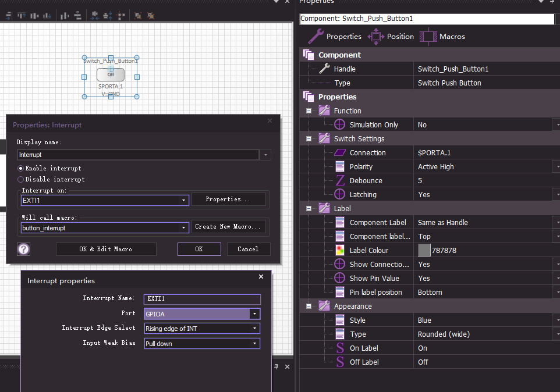Viewport: 560px width, 392px height.
Task: Click the Bottom pin label position value
Action: [430, 292]
